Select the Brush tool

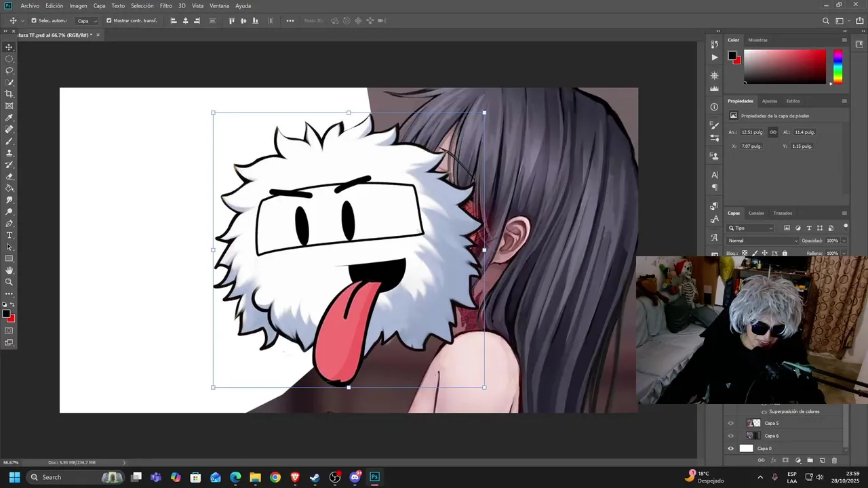pyautogui.click(x=9, y=141)
